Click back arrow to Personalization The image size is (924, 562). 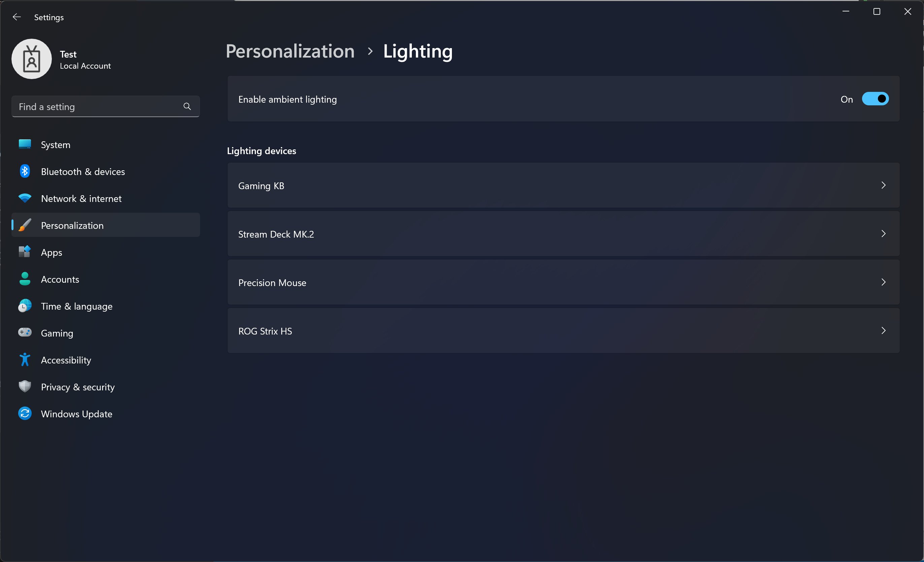(17, 16)
